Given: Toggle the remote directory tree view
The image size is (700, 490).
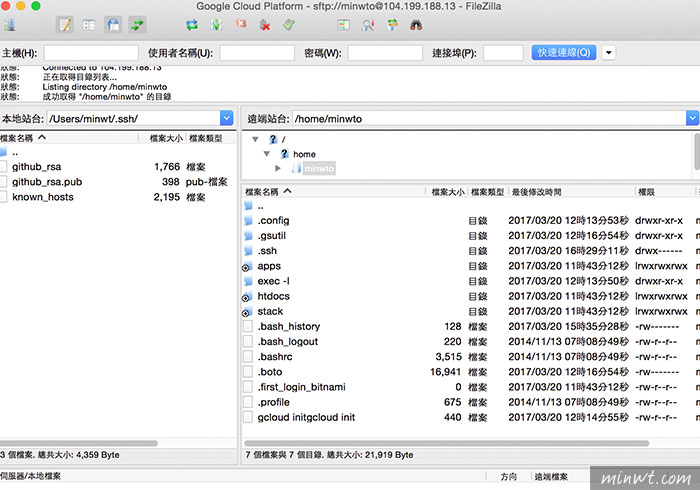Looking at the screenshot, I should (x=113, y=25).
